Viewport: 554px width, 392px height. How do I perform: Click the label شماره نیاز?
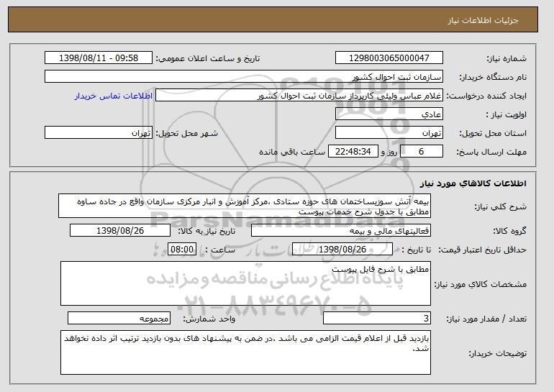(507, 59)
